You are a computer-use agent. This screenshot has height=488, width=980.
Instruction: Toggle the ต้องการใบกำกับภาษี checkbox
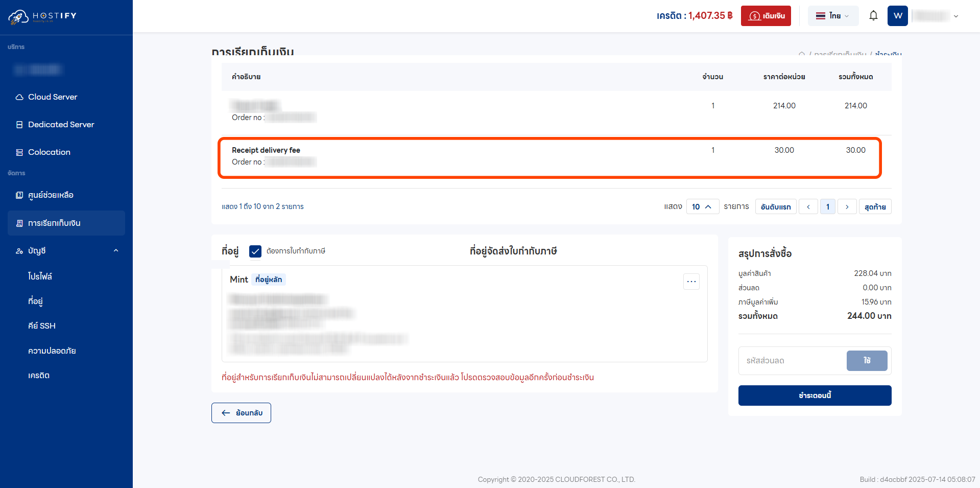[255, 251]
